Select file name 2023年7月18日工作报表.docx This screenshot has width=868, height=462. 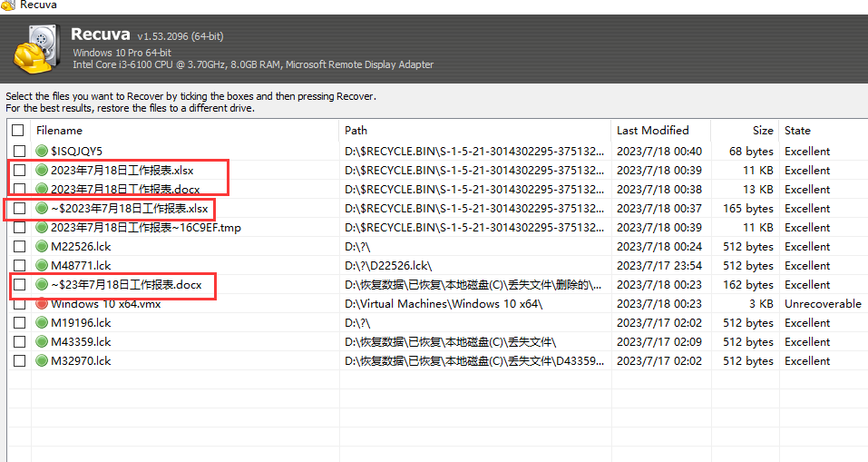coord(125,189)
